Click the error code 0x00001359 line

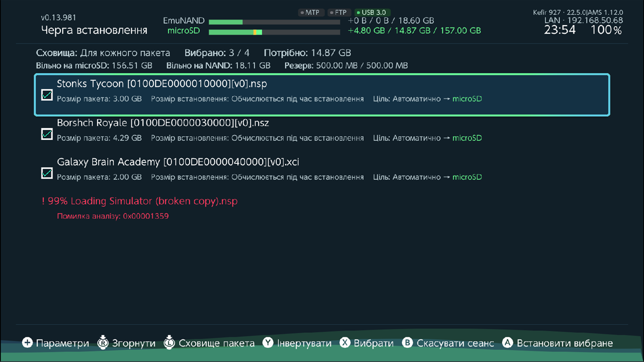113,216
